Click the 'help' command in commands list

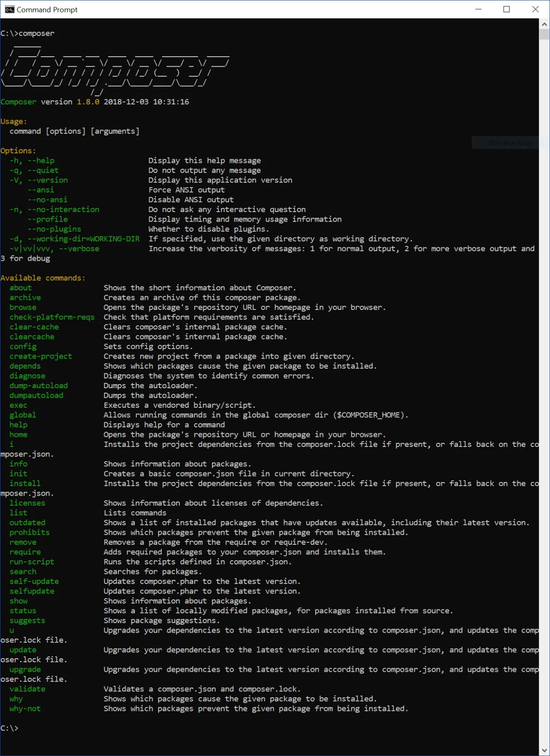click(x=18, y=425)
